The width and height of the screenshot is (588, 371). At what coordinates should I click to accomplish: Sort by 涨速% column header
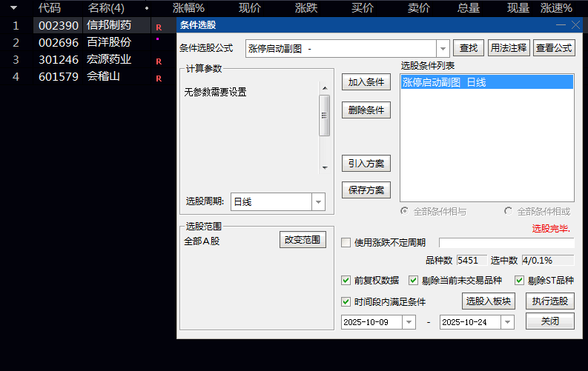[556, 8]
